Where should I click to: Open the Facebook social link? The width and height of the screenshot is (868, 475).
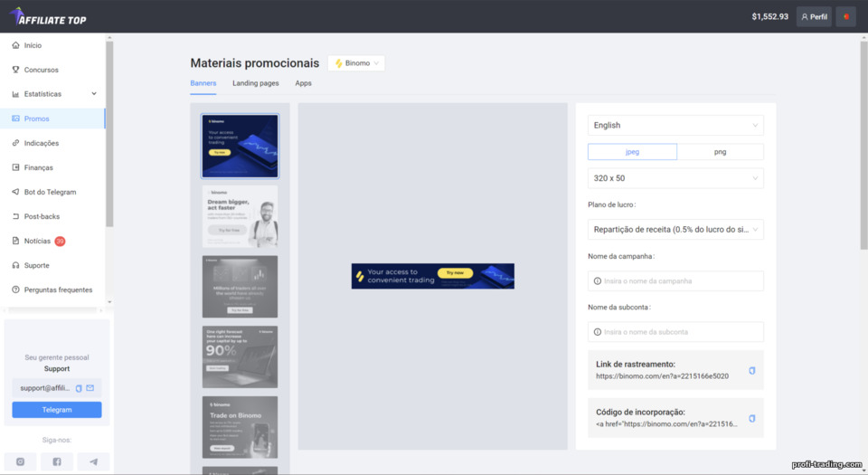[57, 461]
